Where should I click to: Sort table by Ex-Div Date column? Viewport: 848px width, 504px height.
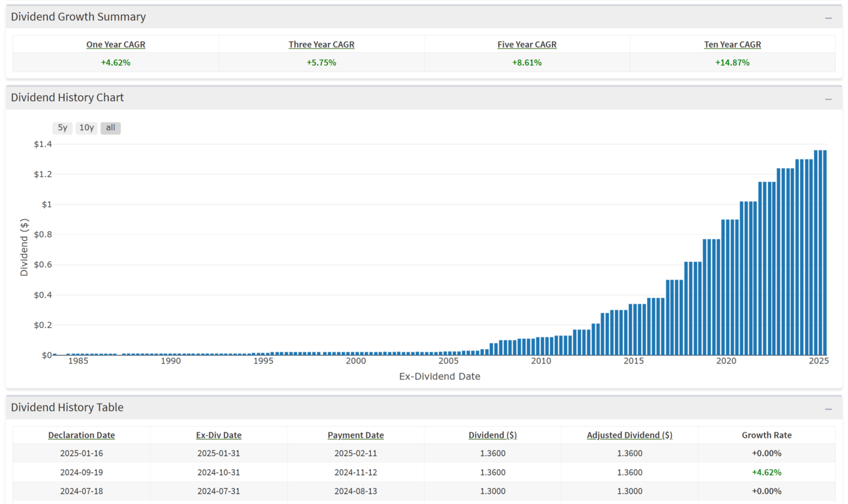coord(219,435)
